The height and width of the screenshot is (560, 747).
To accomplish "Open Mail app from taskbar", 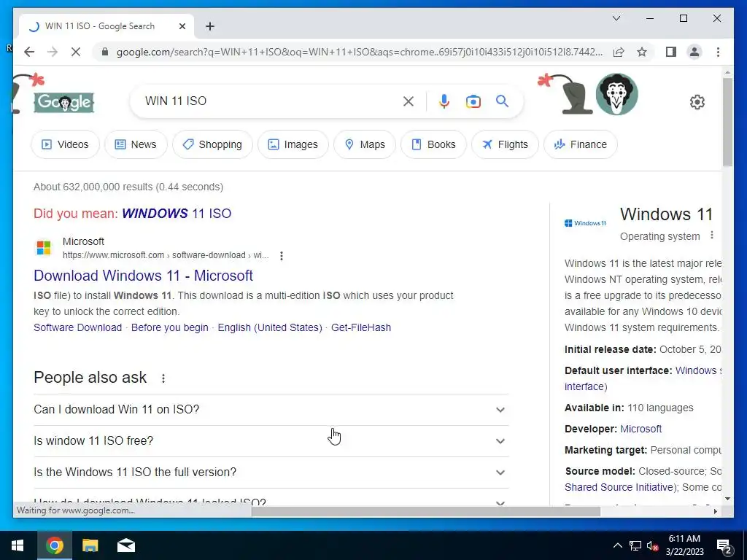I will 126,545.
